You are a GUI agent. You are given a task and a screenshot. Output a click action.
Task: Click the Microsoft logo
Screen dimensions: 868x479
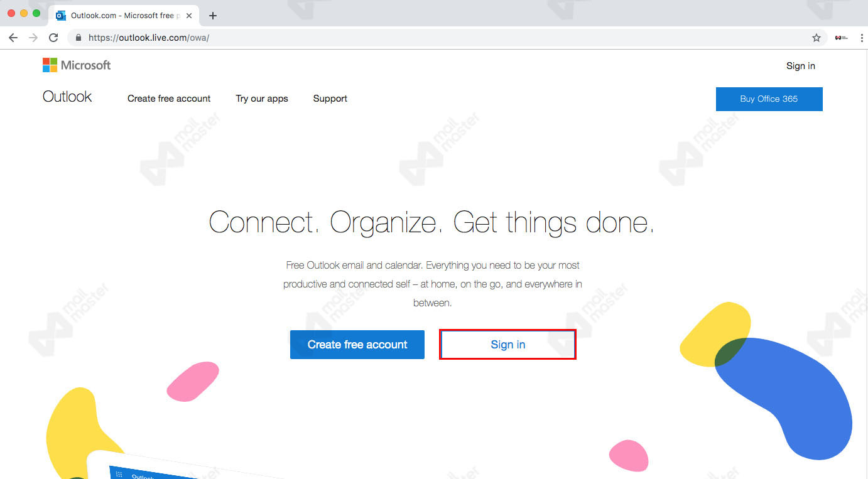pyautogui.click(x=77, y=65)
